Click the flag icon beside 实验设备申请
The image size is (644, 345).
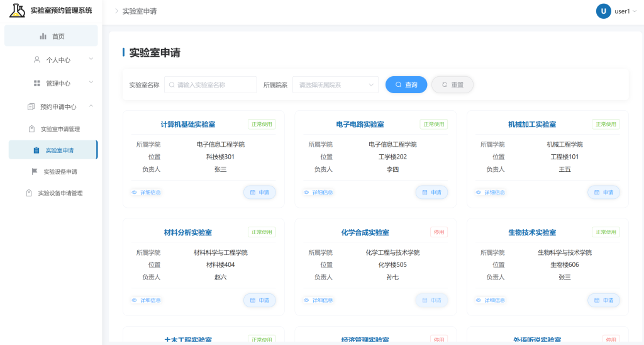tap(35, 171)
